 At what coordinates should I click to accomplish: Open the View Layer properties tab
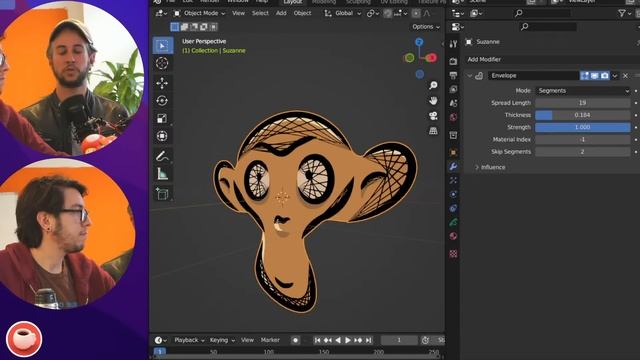click(453, 89)
